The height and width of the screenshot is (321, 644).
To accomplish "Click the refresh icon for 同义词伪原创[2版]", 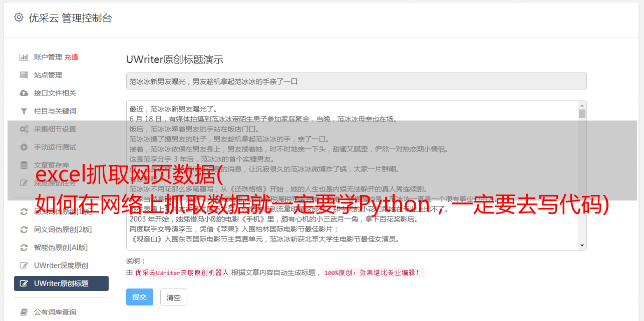I will tap(24, 229).
